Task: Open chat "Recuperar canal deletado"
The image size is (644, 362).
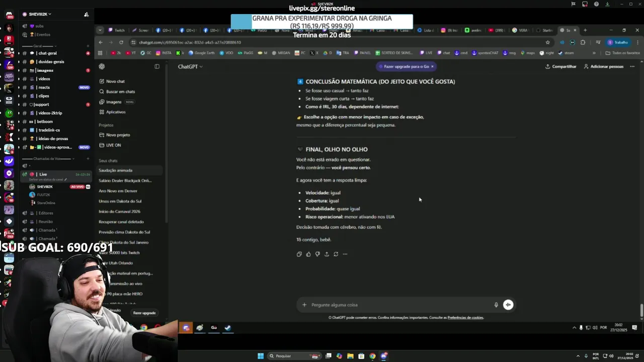Action: point(131,222)
